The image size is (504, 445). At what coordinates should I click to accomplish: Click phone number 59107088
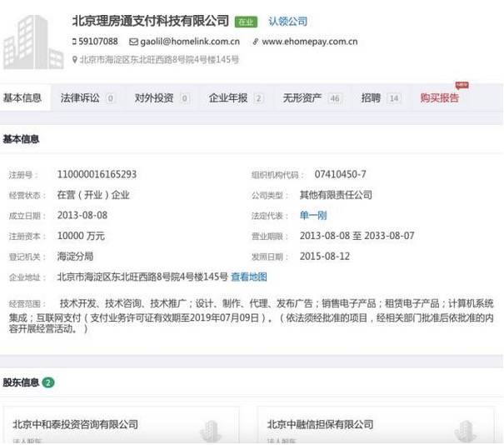tap(98, 42)
